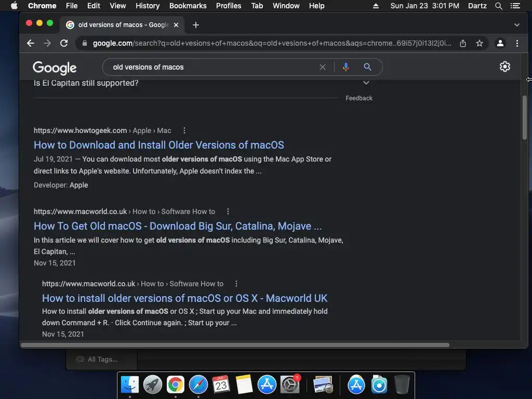The height and width of the screenshot is (399, 532).
Task: Open the Profiles menu
Action: (229, 6)
